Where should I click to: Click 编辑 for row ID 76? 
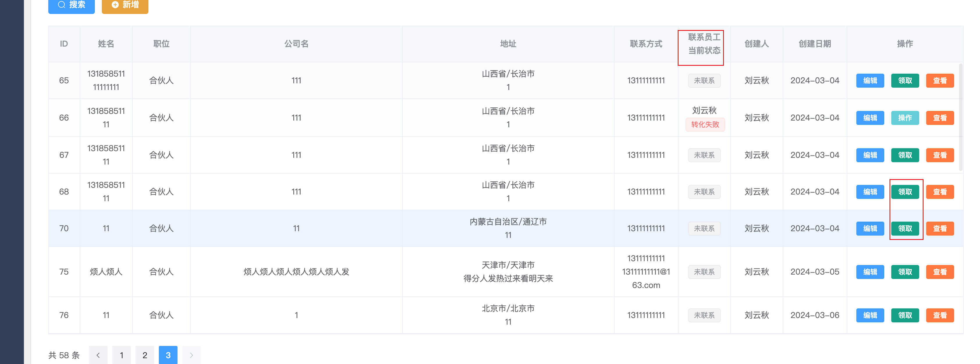[x=870, y=315]
